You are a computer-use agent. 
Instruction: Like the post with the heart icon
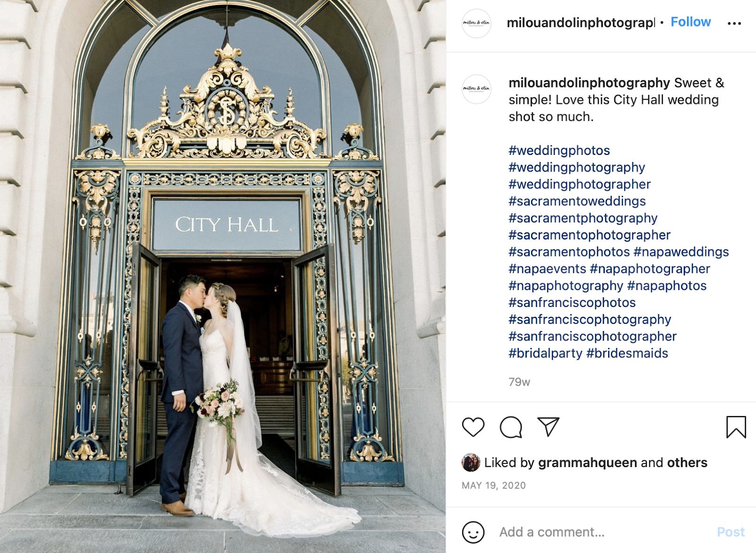[x=473, y=427]
